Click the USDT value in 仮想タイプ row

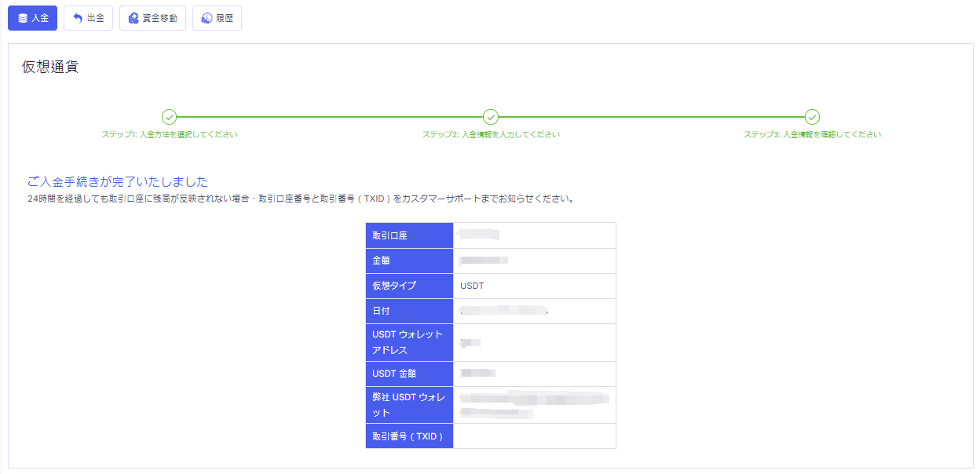coord(472,286)
